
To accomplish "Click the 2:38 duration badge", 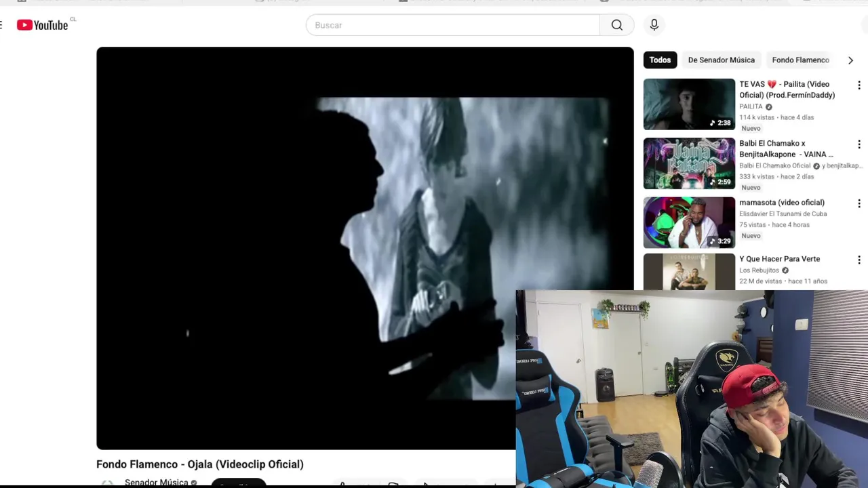I will coord(720,123).
